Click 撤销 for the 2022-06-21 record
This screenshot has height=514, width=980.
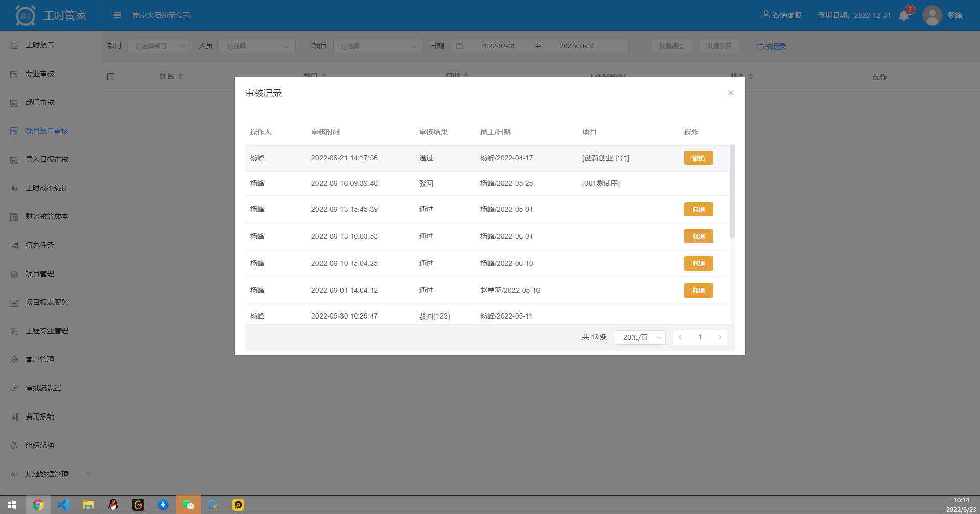point(698,158)
